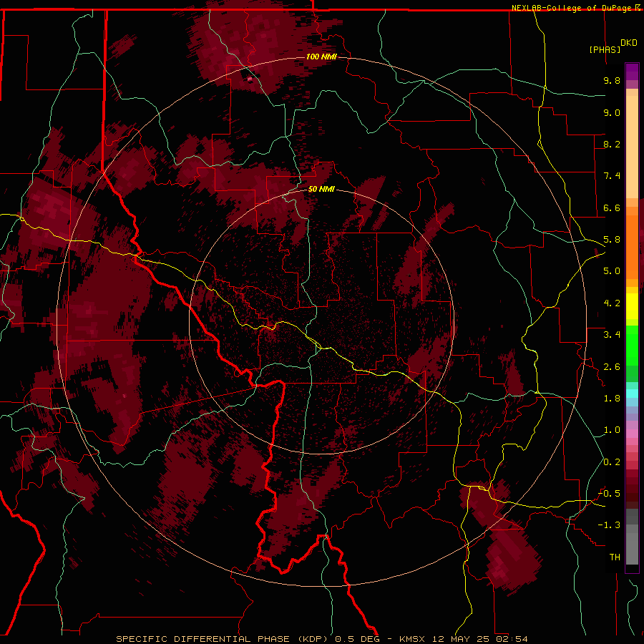Click the 4.2 color scale value

[x=612, y=303]
